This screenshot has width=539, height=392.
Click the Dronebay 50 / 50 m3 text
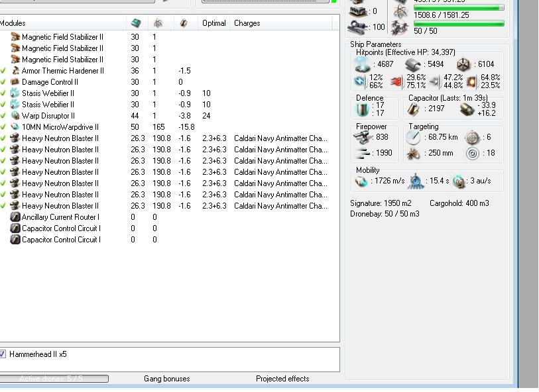tap(385, 214)
